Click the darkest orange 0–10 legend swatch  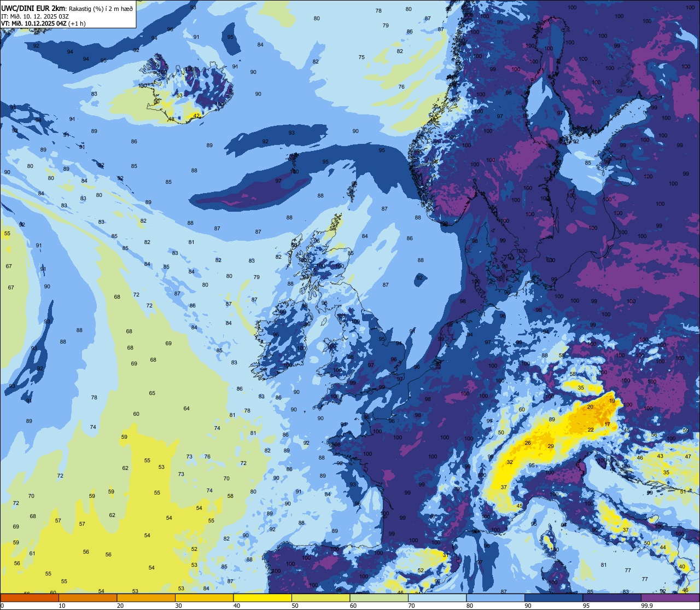[30, 597]
